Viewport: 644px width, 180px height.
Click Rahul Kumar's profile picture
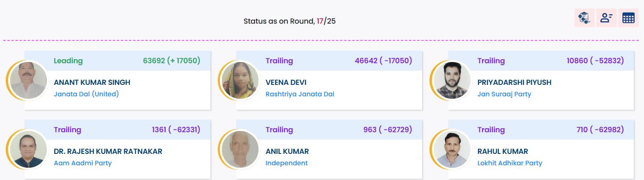click(452, 149)
